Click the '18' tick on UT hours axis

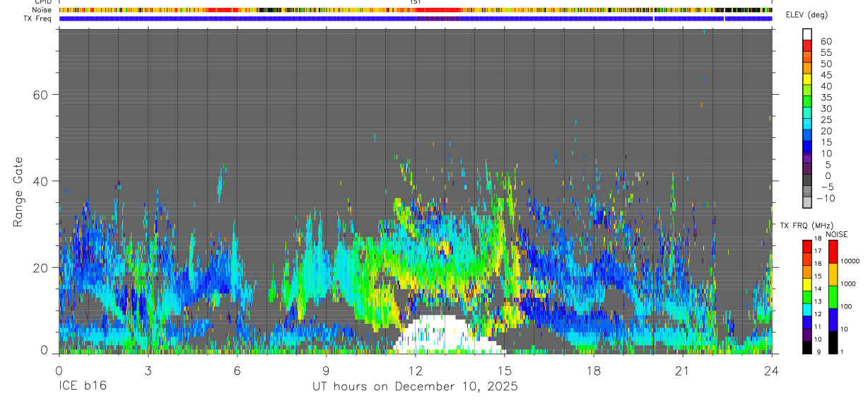point(594,370)
